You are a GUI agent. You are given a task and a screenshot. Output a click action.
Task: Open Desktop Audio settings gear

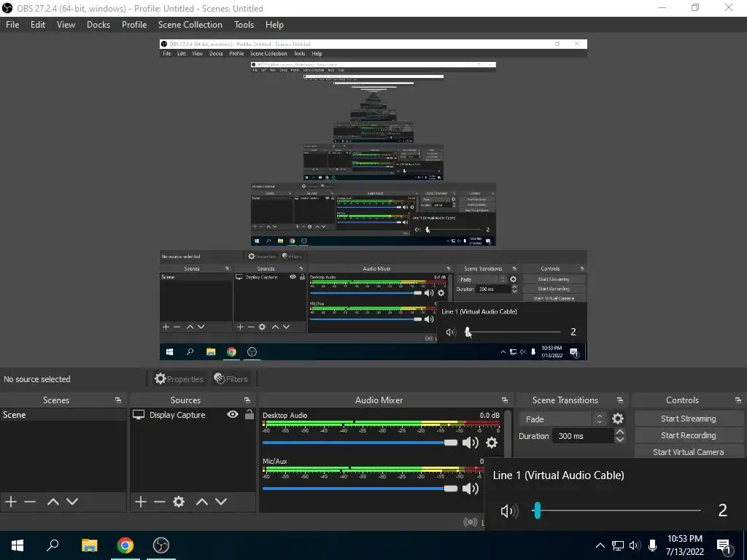pyautogui.click(x=491, y=443)
